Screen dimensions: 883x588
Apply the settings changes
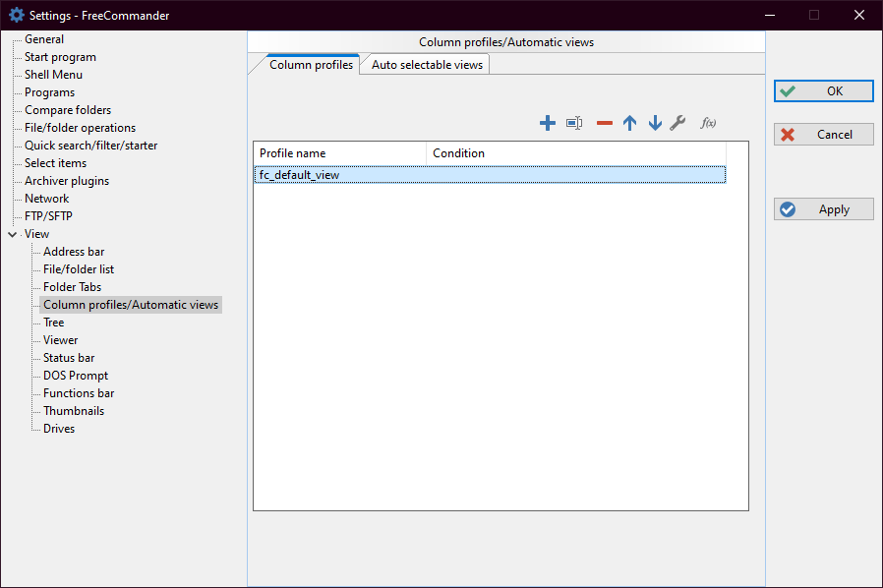[824, 209]
